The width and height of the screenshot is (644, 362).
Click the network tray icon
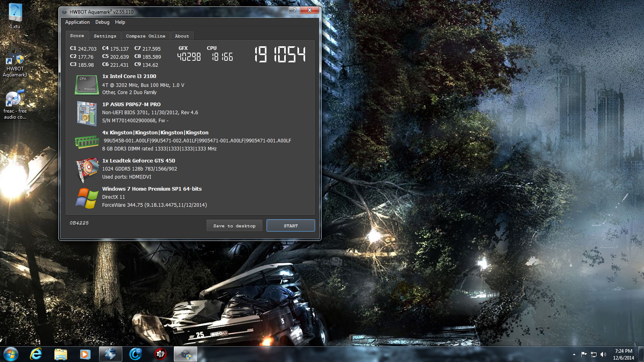[x=593, y=354]
